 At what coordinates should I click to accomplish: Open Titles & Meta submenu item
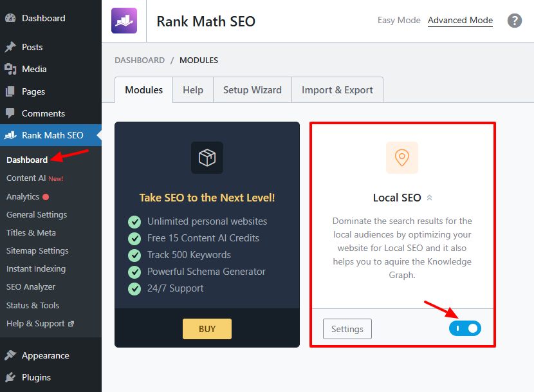[x=31, y=233]
